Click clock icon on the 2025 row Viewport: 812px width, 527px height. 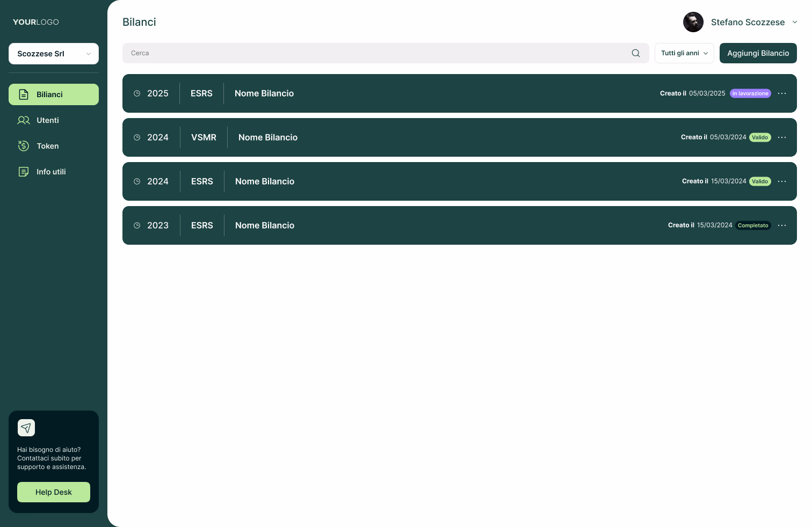point(137,93)
